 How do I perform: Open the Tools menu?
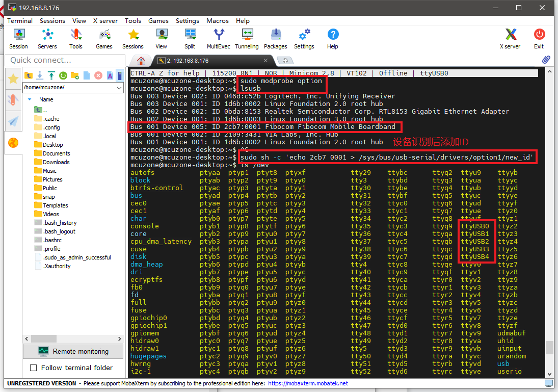(132, 21)
